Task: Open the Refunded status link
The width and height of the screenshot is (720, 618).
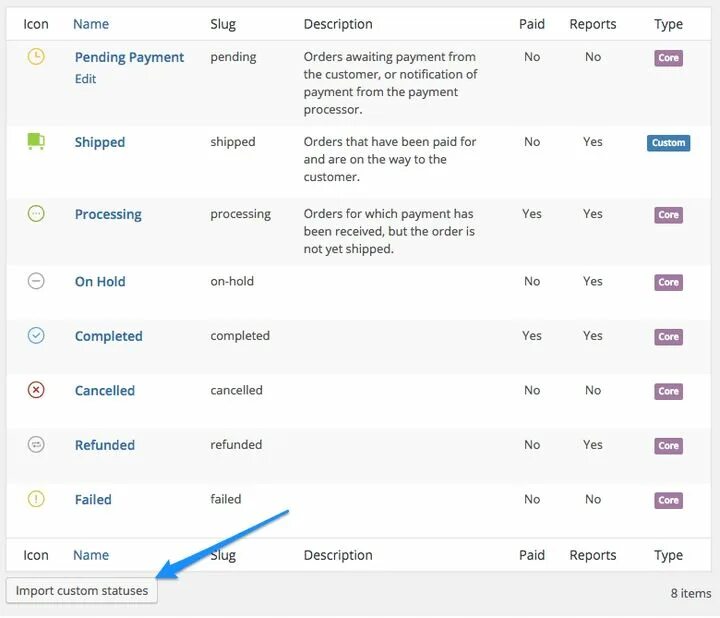Action: coord(105,445)
